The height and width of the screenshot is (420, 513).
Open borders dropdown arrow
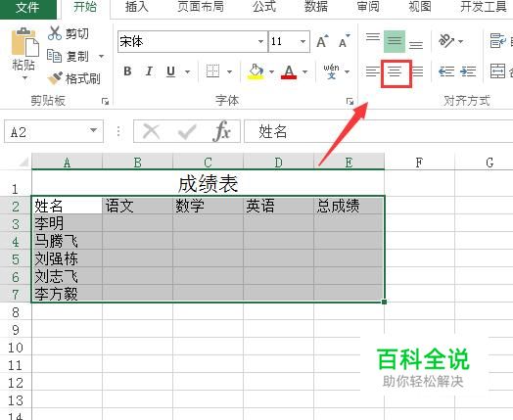[x=230, y=71]
